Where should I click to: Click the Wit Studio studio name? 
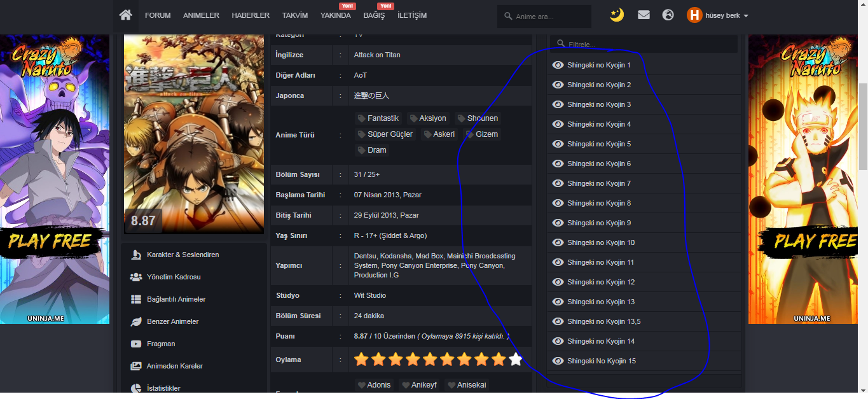click(x=370, y=295)
